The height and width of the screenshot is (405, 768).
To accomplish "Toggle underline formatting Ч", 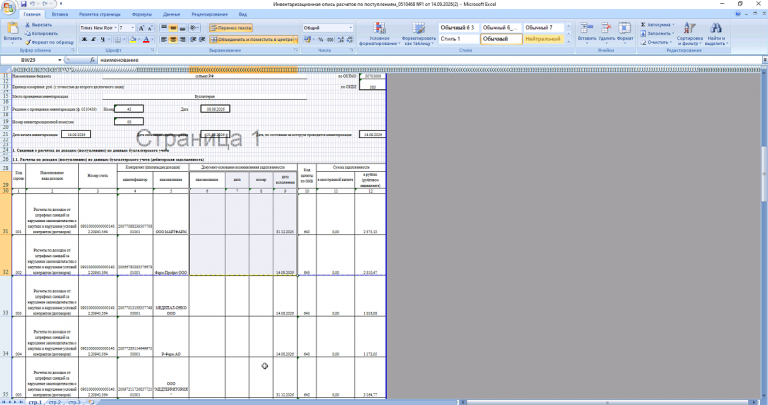I will point(102,39).
